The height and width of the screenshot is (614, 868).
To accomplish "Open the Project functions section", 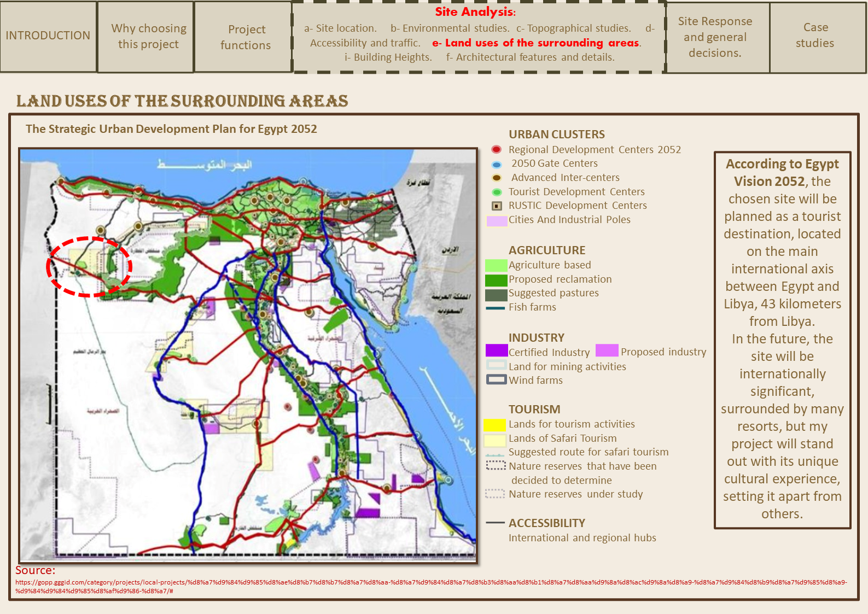I will tap(246, 37).
